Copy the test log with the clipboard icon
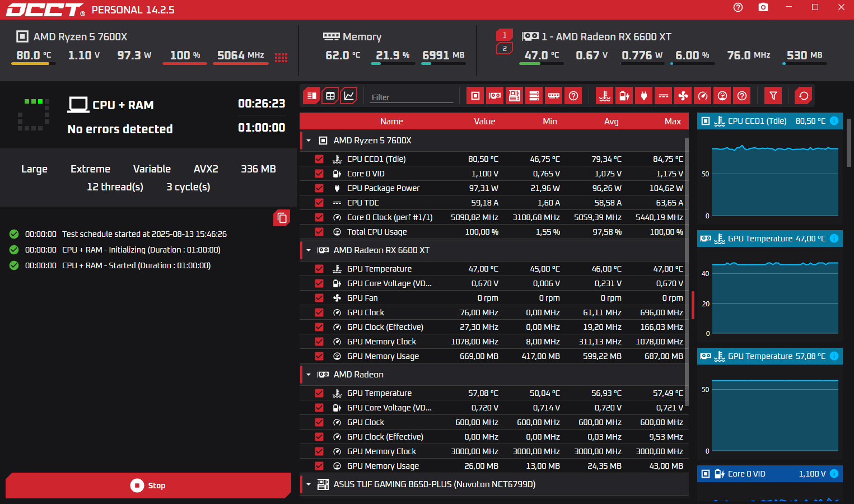Screen dimensions: 854x504 tap(282, 218)
